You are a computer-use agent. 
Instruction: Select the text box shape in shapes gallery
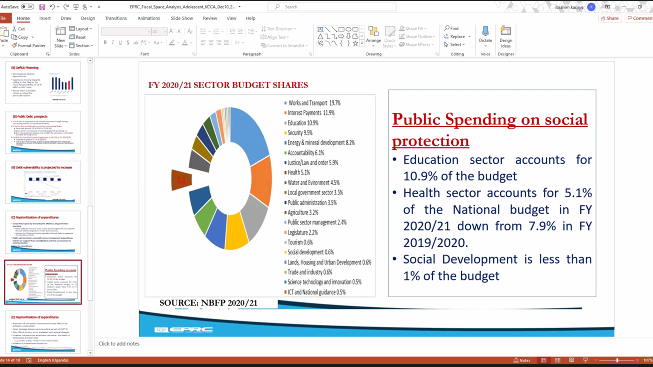(x=320, y=30)
